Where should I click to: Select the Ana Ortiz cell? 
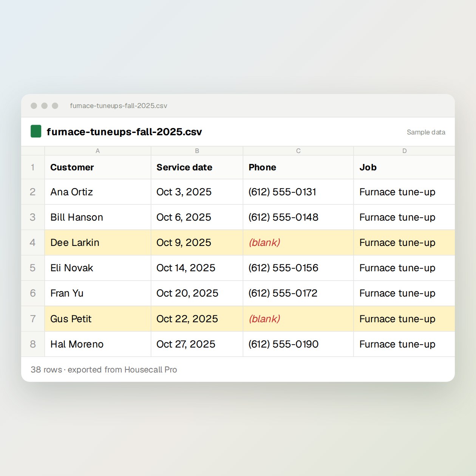98,192
